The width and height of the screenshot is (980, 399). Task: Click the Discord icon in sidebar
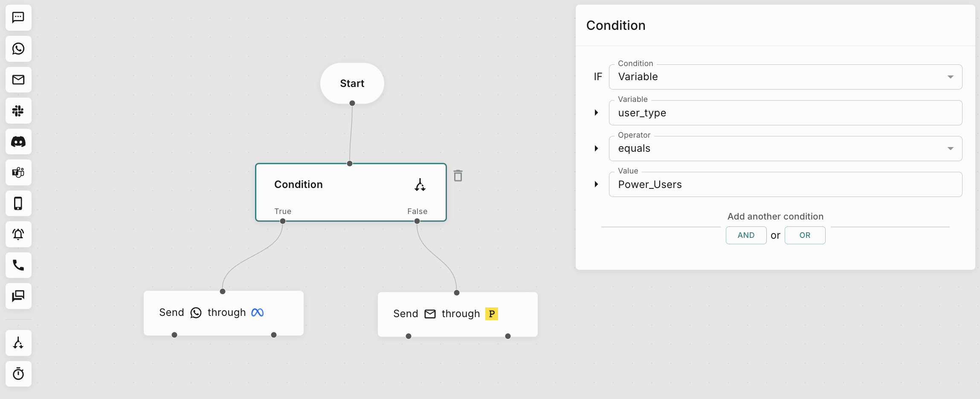tap(18, 142)
